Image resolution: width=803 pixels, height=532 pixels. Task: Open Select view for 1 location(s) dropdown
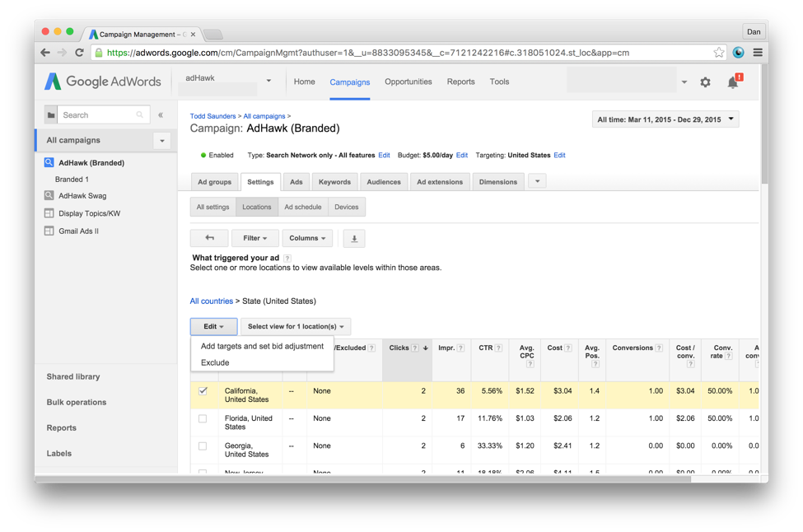(296, 327)
